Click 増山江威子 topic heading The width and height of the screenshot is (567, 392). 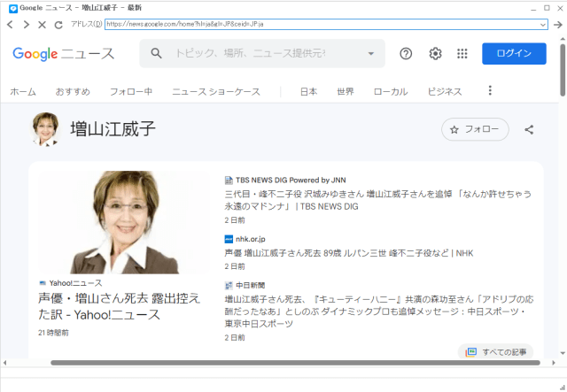[113, 129]
